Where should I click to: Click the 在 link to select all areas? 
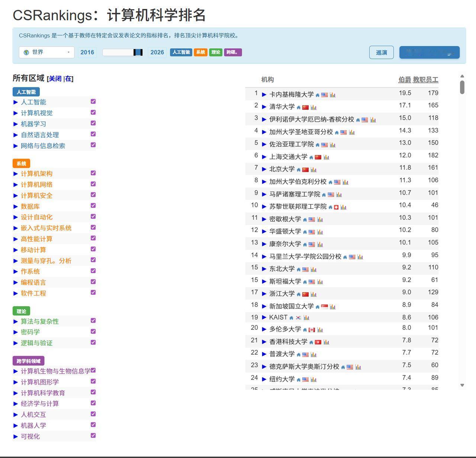click(68, 79)
